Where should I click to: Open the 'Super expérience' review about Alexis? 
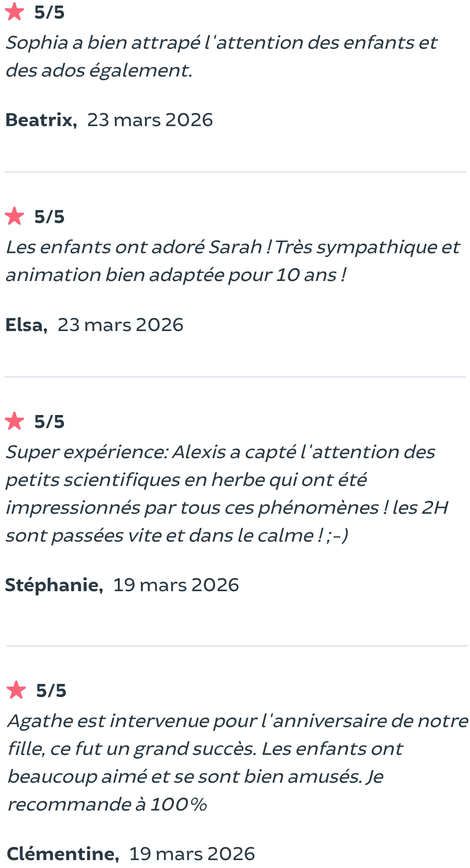click(x=227, y=494)
